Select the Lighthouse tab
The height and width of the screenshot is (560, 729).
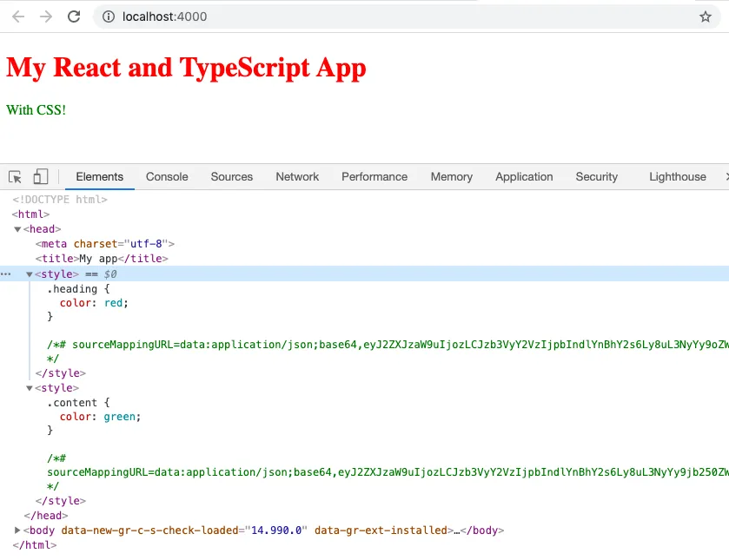tap(677, 176)
